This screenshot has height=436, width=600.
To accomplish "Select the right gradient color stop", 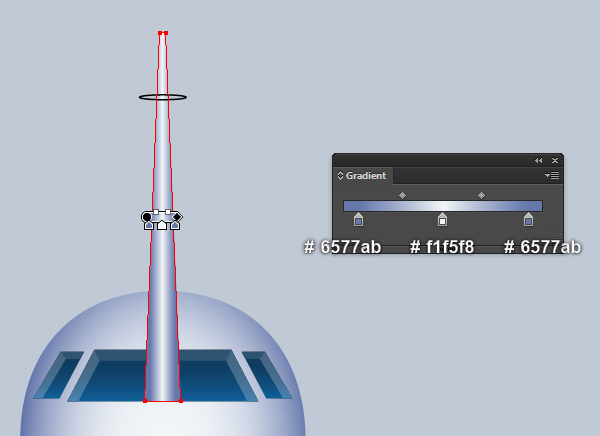I will [528, 220].
